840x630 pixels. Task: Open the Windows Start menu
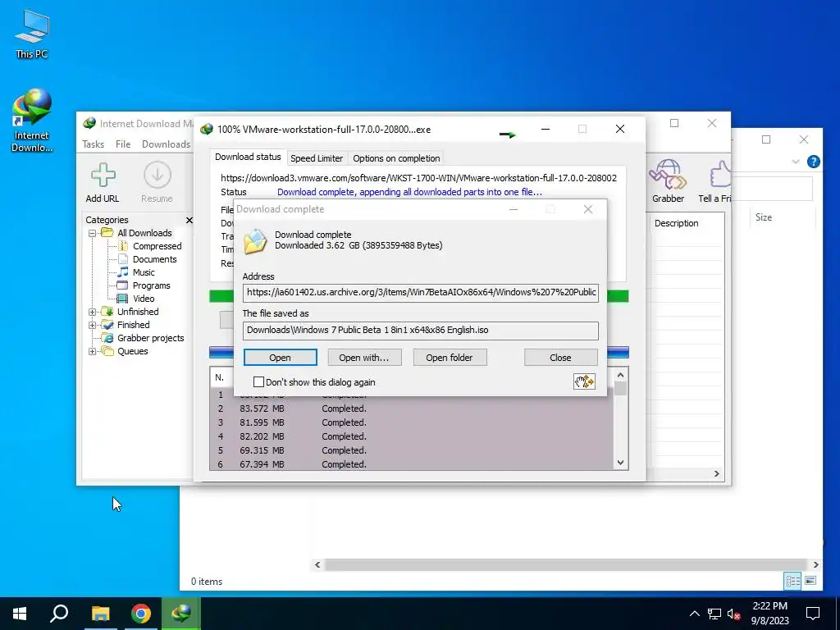tap(20, 614)
